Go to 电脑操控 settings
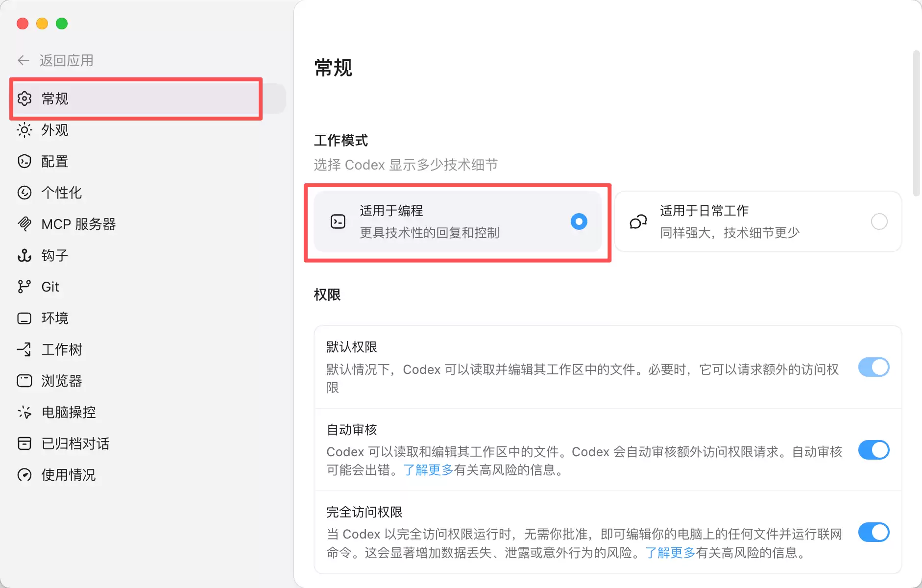This screenshot has width=922, height=588. point(147,412)
